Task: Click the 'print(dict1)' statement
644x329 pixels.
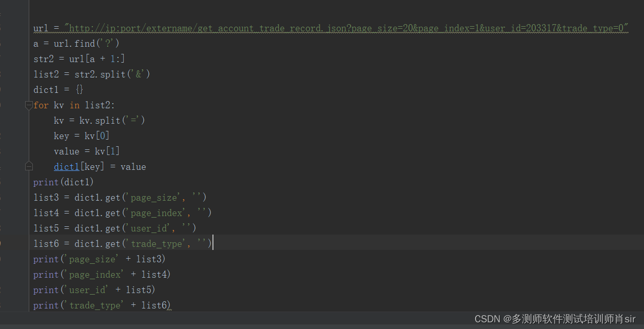Action: pos(64,182)
